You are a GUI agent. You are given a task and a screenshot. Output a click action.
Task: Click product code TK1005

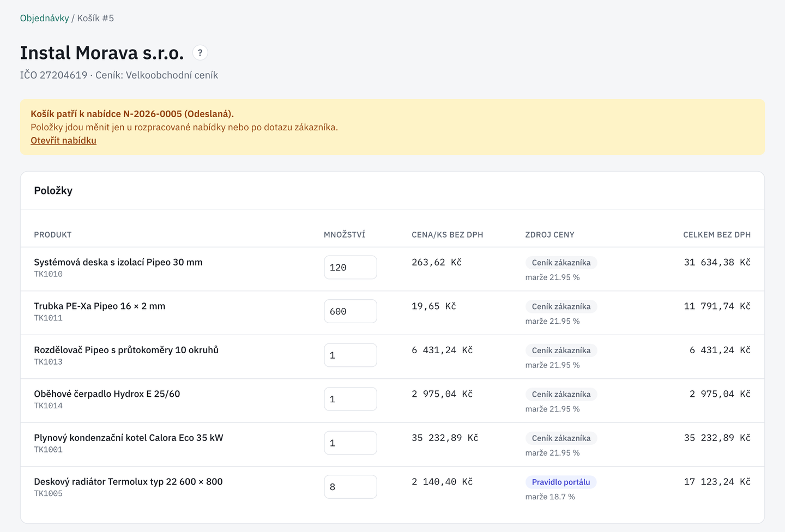49,494
